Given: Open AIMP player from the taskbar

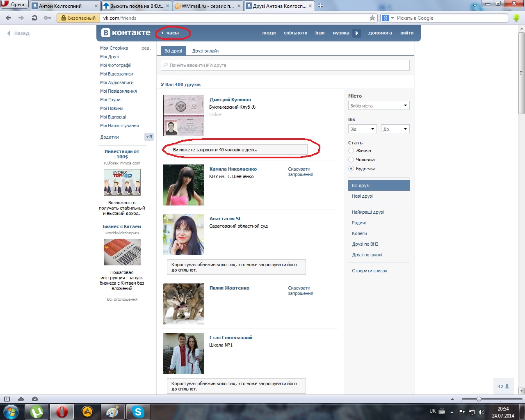Looking at the screenshot, I should (x=87, y=411).
